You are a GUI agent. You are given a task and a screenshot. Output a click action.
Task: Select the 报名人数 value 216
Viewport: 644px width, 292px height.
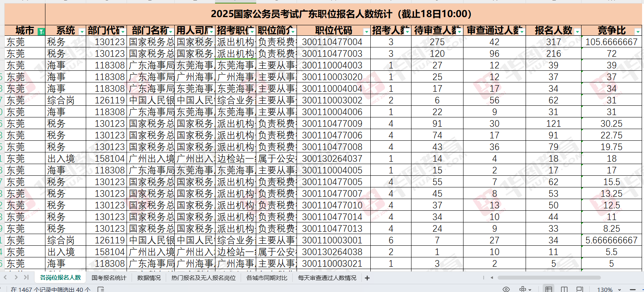(x=554, y=54)
